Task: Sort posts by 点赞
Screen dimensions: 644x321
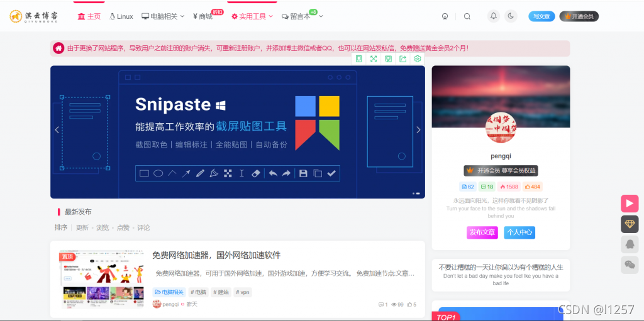Action: [123, 227]
